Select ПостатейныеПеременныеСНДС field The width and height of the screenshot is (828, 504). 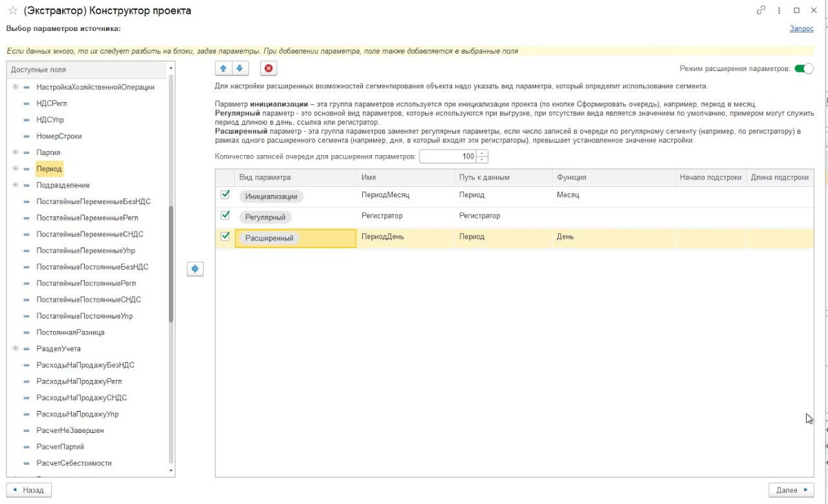coord(90,234)
